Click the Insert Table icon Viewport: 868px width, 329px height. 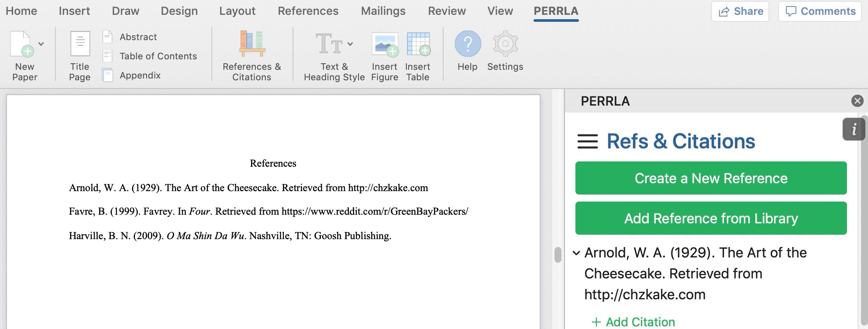pyautogui.click(x=418, y=44)
